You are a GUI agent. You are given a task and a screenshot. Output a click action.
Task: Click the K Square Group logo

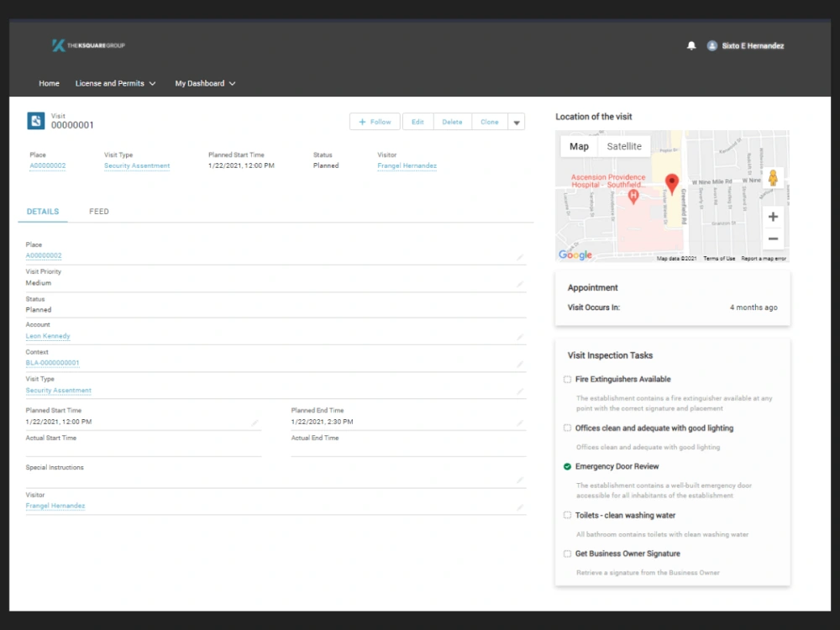88,45
